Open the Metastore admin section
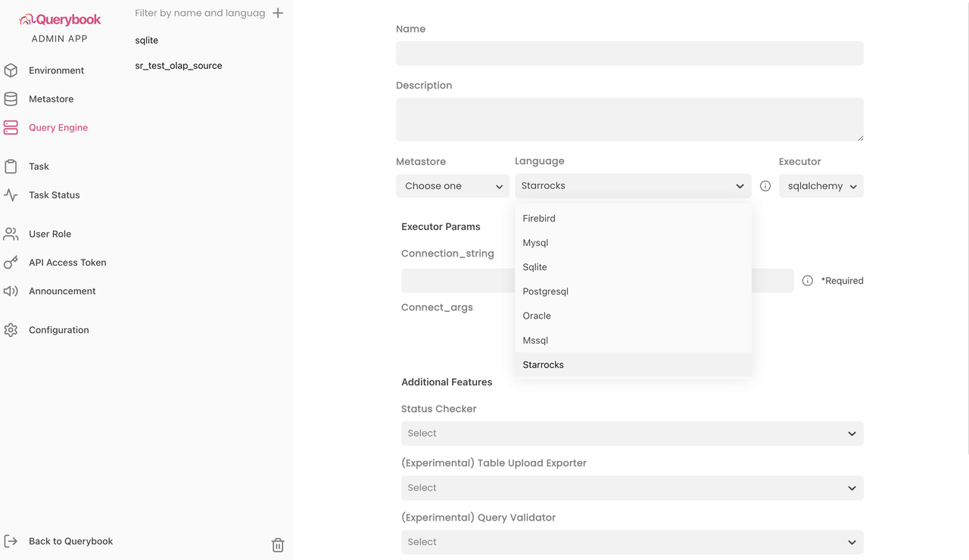 [51, 99]
